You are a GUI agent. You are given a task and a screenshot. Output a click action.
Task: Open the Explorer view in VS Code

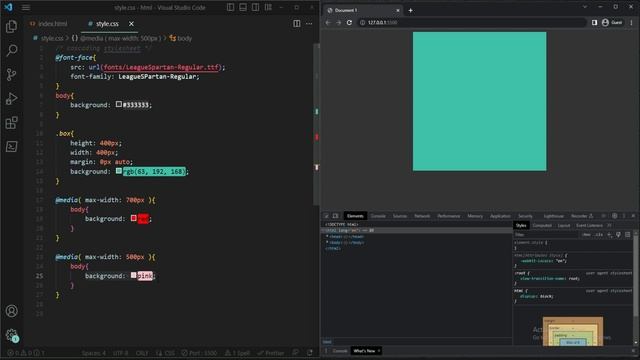click(11, 27)
